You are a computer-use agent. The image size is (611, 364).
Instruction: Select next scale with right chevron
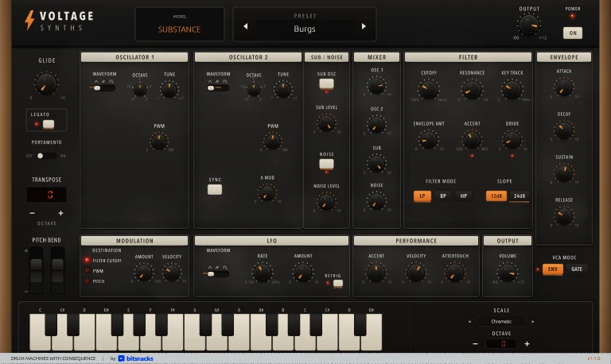point(533,322)
